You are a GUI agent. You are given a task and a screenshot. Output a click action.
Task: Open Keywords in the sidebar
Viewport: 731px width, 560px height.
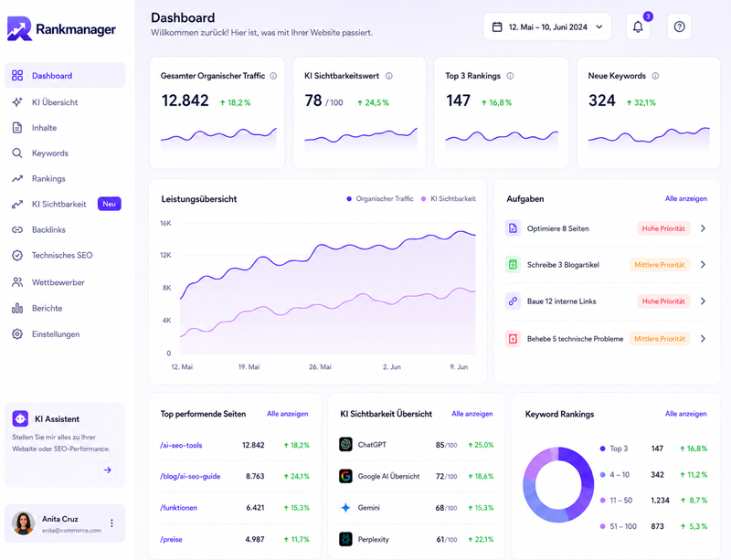pyautogui.click(x=65, y=153)
